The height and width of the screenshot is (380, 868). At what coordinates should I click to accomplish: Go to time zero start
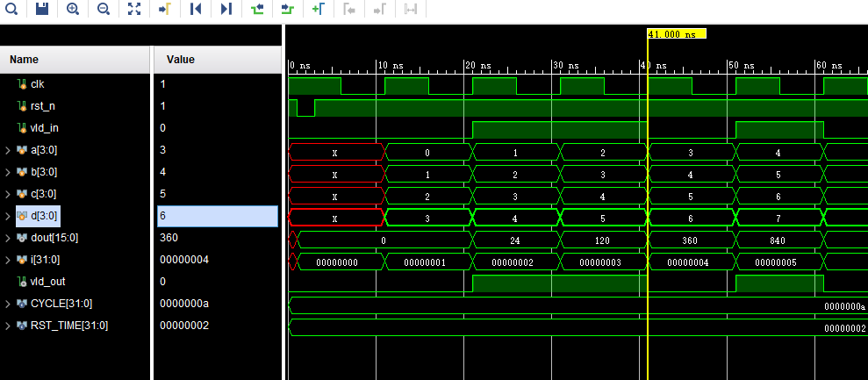pyautogui.click(x=196, y=9)
